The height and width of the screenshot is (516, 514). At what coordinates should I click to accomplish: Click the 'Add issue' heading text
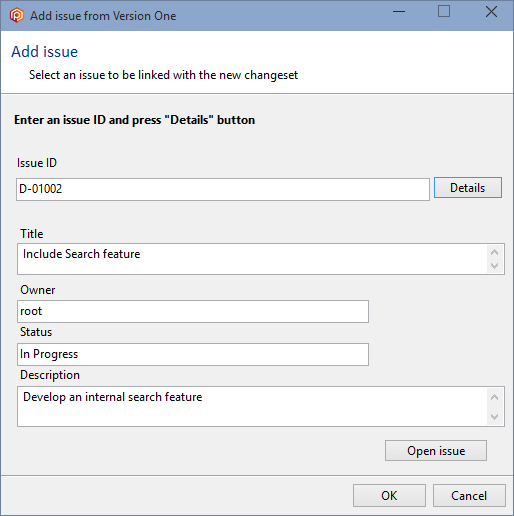(x=45, y=52)
